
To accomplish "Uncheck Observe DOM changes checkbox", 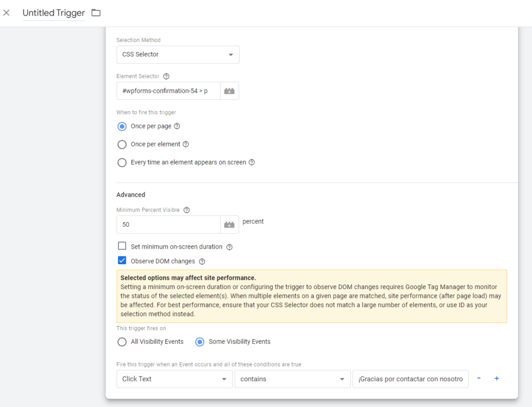I will pyautogui.click(x=122, y=261).
